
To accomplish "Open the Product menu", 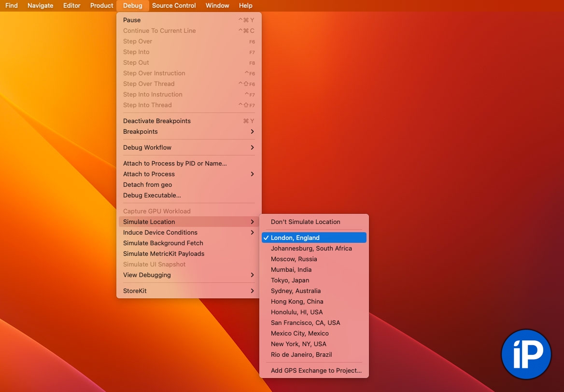I will click(102, 6).
